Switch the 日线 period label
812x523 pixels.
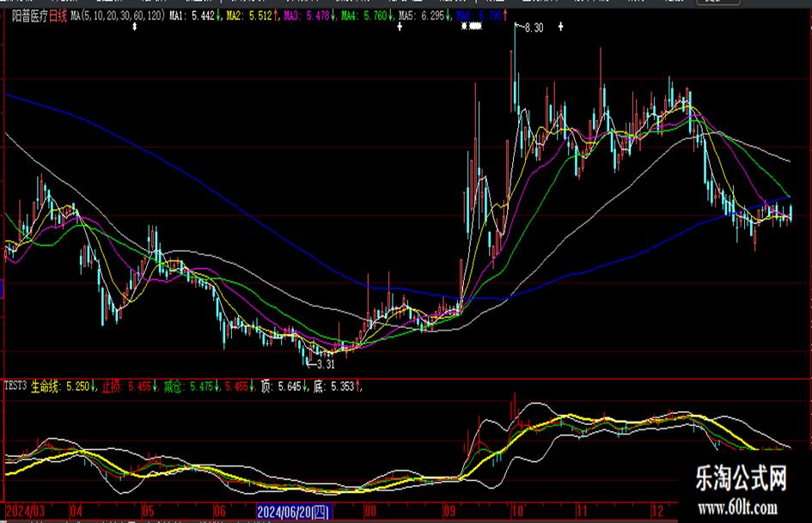58,15
